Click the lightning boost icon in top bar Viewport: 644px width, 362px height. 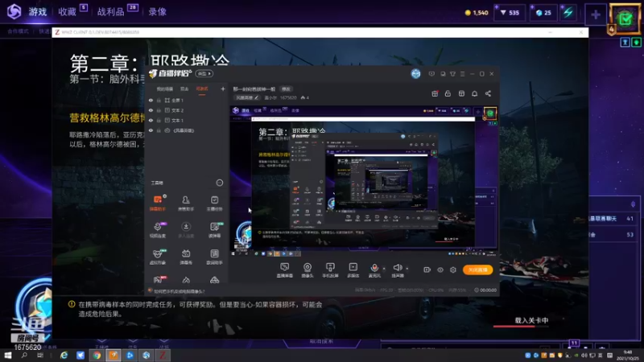pyautogui.click(x=568, y=13)
